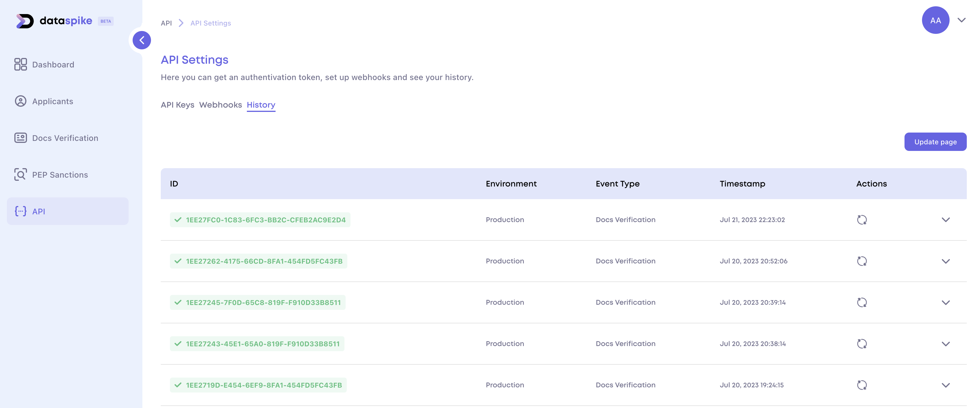
Task: Click timestamp Jul 21, 2023 22:23:02
Action: pyautogui.click(x=752, y=220)
